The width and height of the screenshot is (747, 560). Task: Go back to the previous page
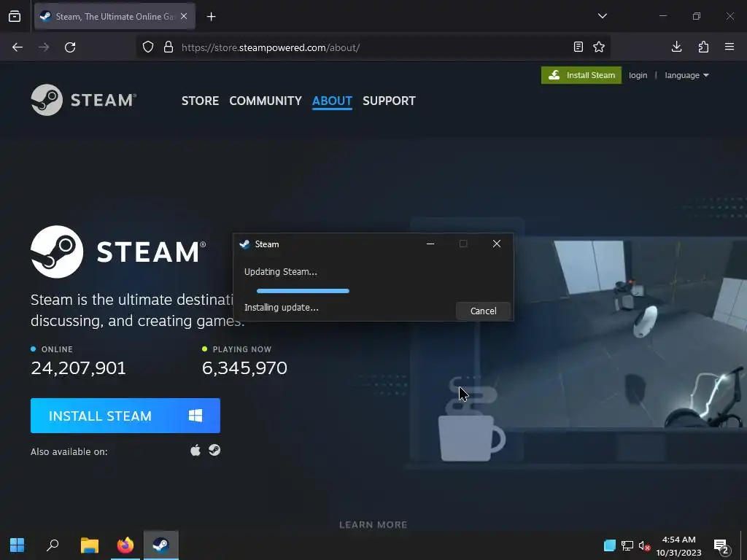18,47
